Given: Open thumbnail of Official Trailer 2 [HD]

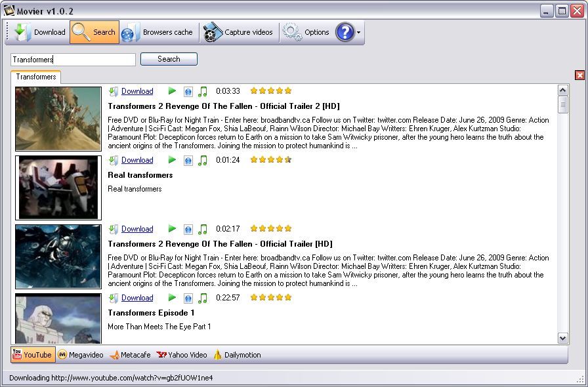Looking at the screenshot, I should [58, 119].
